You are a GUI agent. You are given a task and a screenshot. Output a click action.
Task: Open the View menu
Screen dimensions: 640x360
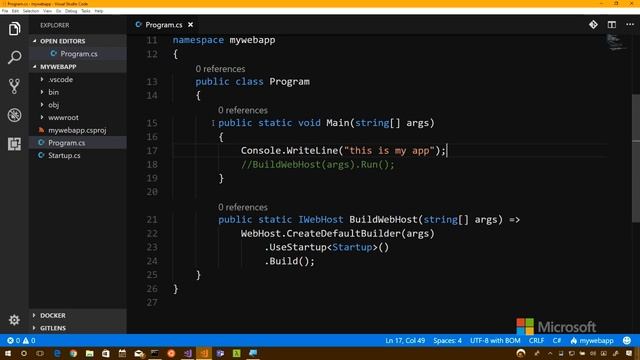pyautogui.click(x=47, y=11)
